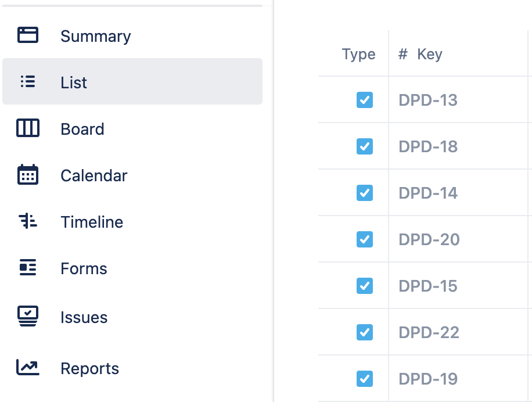
Task: Open issue DPD-19
Action: click(x=427, y=379)
